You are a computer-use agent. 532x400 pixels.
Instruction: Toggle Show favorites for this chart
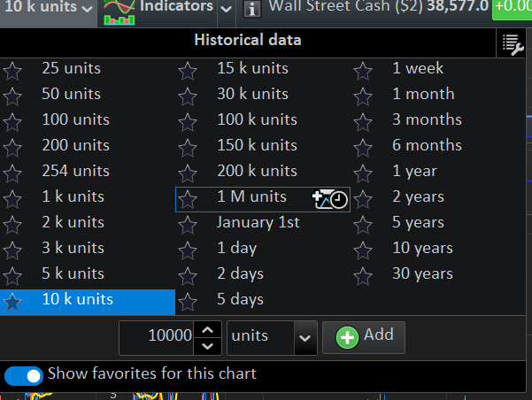pyautogui.click(x=24, y=375)
